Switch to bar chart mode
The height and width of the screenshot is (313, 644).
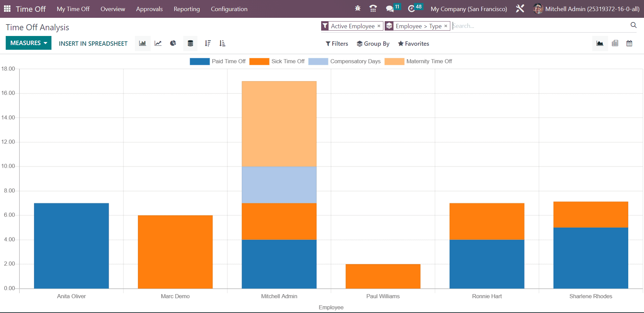tap(143, 43)
